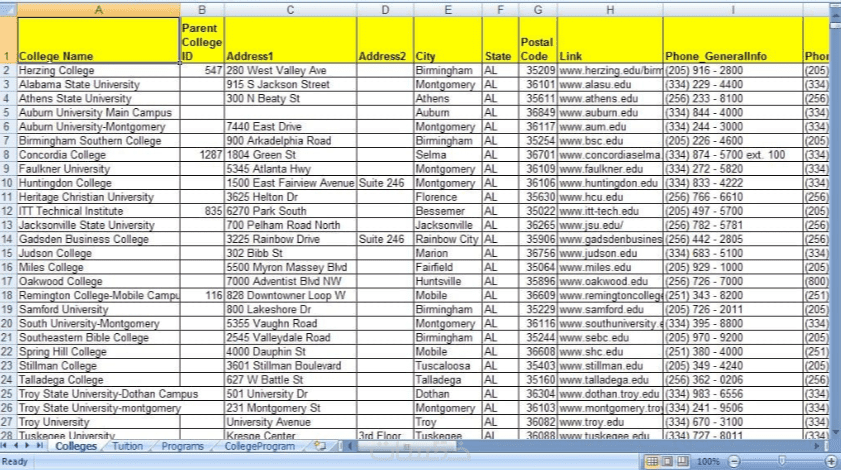Select column D header
The width and height of the screenshot is (841, 470).
pos(385,10)
